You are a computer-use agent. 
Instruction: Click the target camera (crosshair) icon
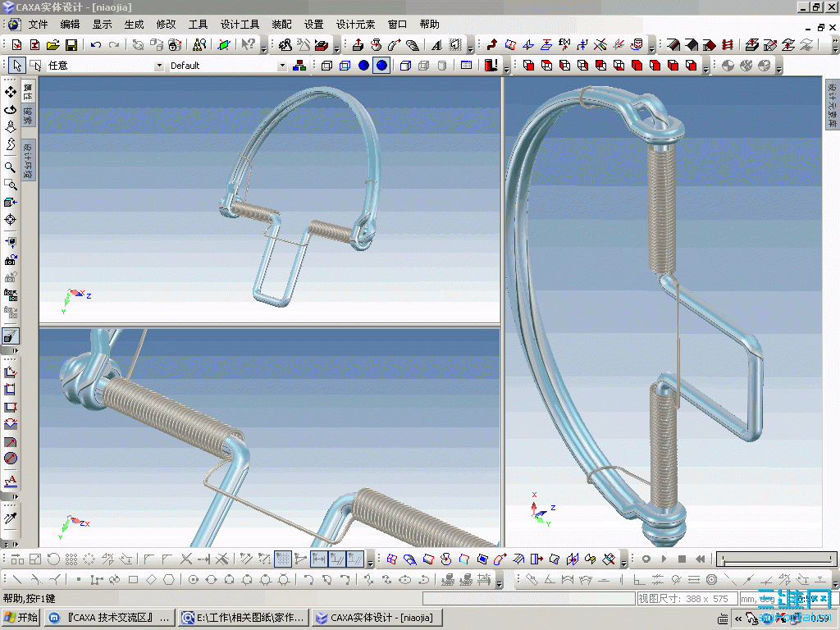[x=10, y=220]
